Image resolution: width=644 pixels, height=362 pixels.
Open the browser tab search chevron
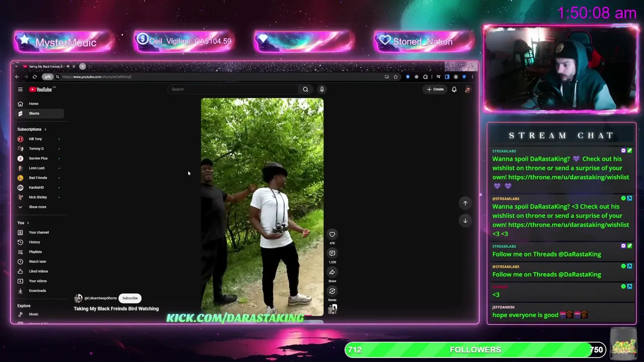pos(17,66)
